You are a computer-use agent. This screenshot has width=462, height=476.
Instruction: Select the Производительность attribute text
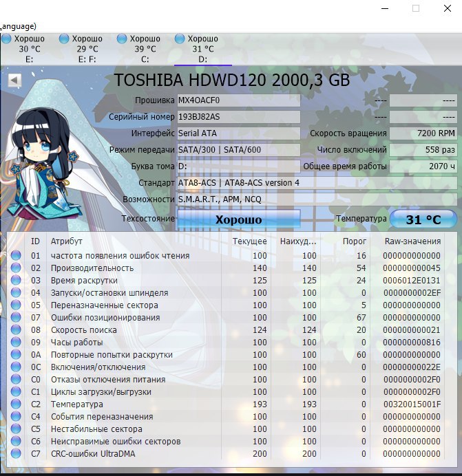(92, 268)
